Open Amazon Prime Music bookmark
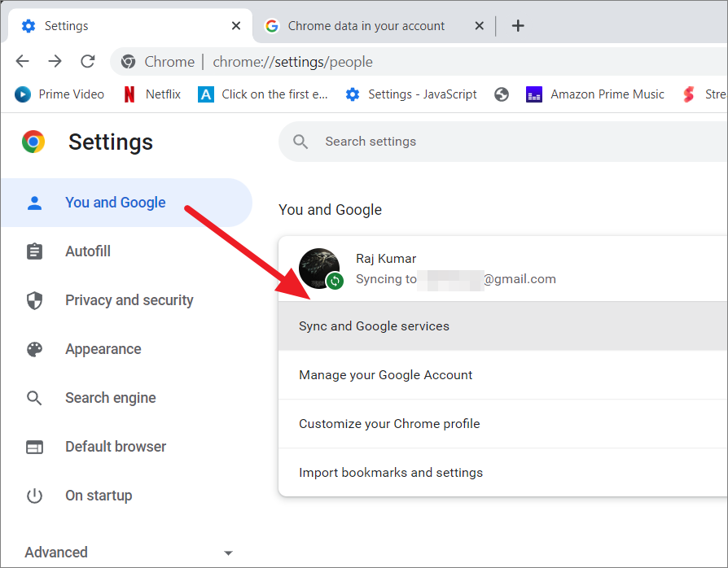 pos(594,94)
